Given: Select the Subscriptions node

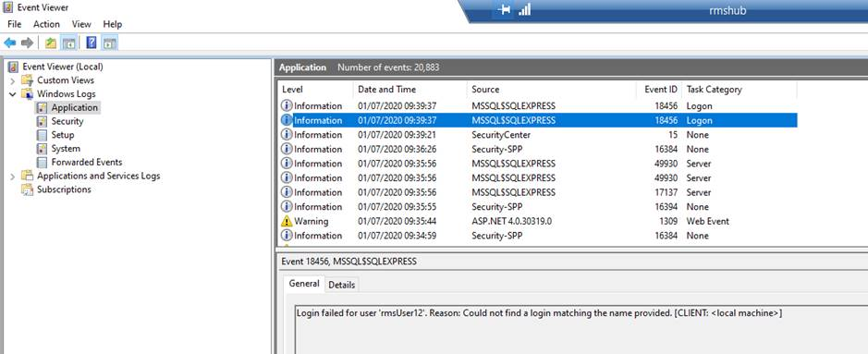Looking at the screenshot, I should [64, 189].
